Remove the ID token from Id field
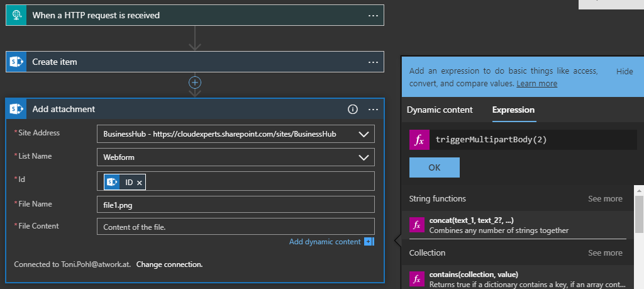Image resolution: width=644 pixels, height=289 pixels. click(140, 182)
